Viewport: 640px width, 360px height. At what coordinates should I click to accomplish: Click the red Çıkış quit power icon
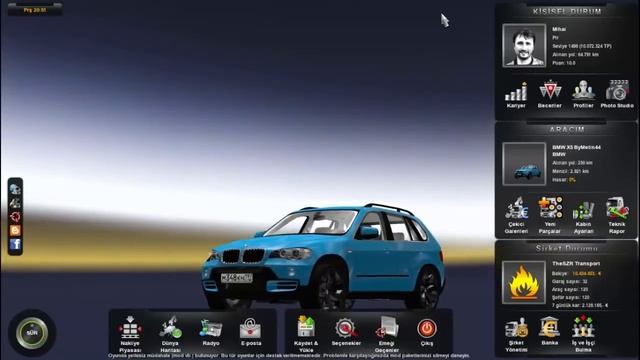click(427, 329)
